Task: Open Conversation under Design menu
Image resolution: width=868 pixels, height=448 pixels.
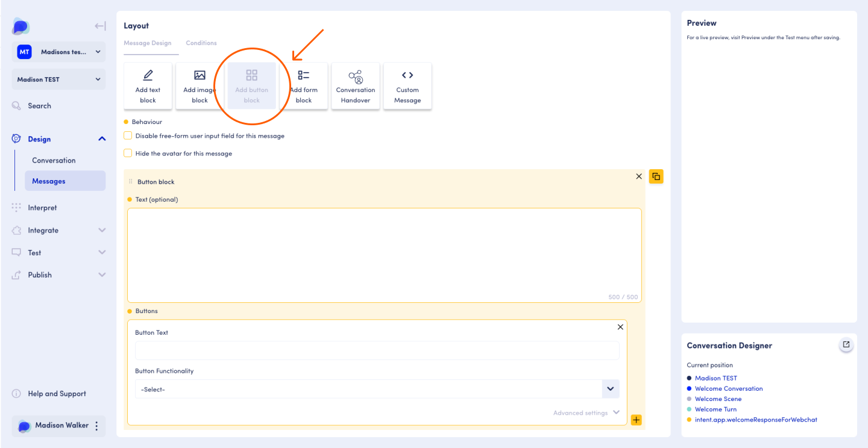Action: coord(54,160)
